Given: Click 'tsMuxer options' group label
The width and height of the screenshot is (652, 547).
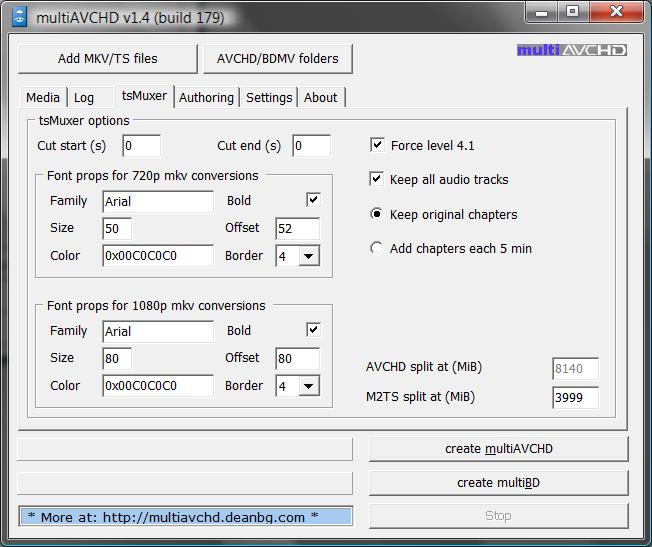Looking at the screenshot, I should pyautogui.click(x=84, y=121).
